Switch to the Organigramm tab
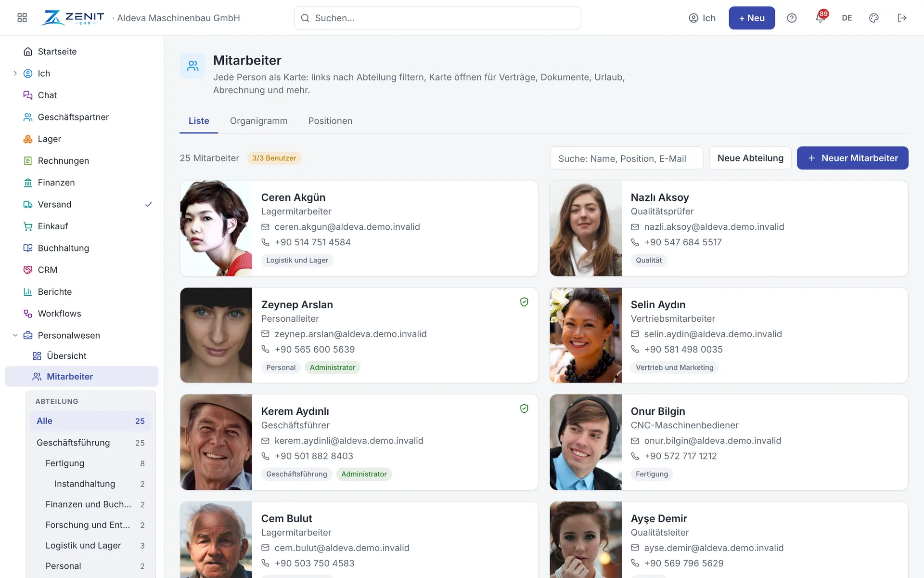 [258, 121]
